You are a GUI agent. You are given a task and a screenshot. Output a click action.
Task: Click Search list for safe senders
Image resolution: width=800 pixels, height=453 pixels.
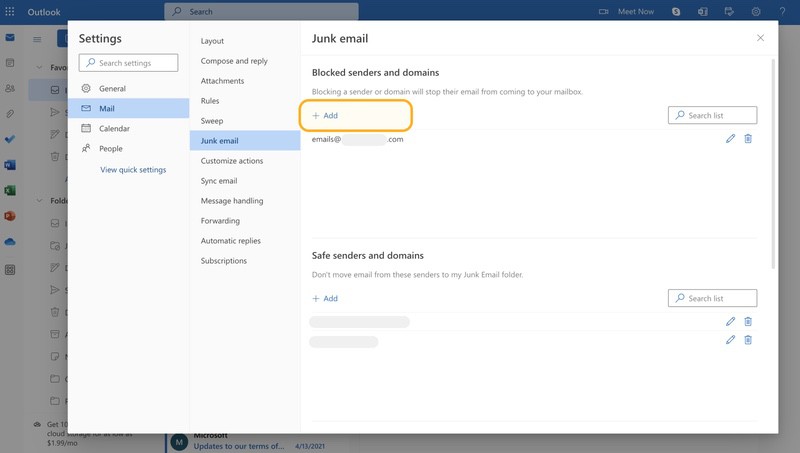[712, 298]
